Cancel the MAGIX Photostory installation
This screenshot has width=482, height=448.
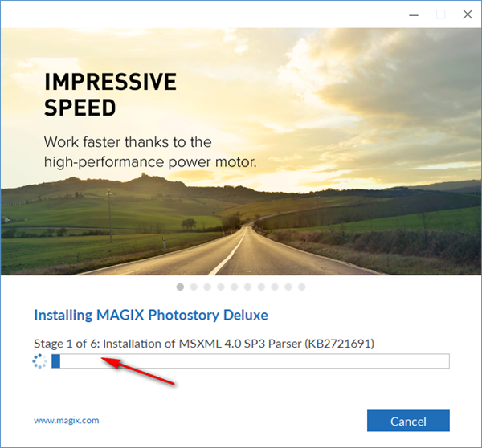click(408, 421)
